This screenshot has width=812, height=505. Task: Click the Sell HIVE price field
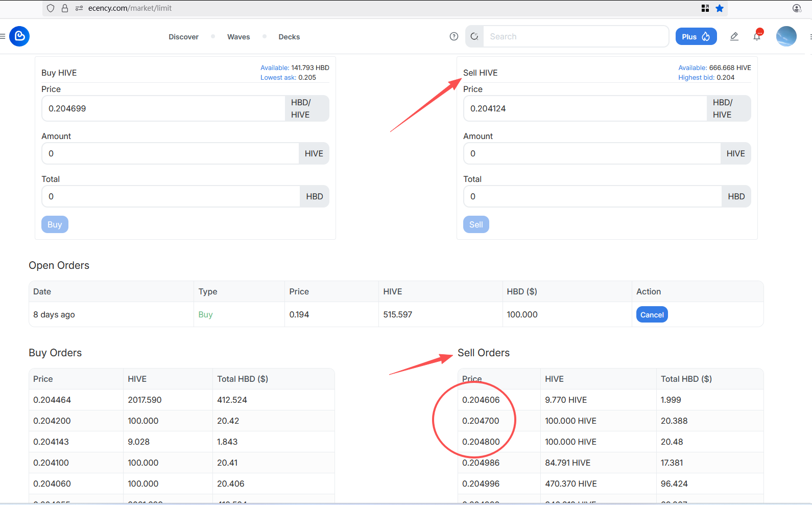click(585, 108)
